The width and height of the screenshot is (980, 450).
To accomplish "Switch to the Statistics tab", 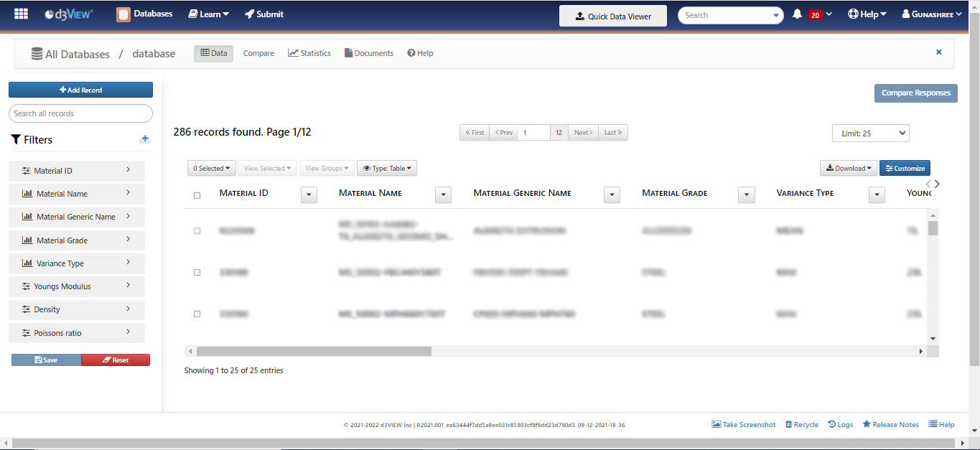I will pyautogui.click(x=309, y=52).
